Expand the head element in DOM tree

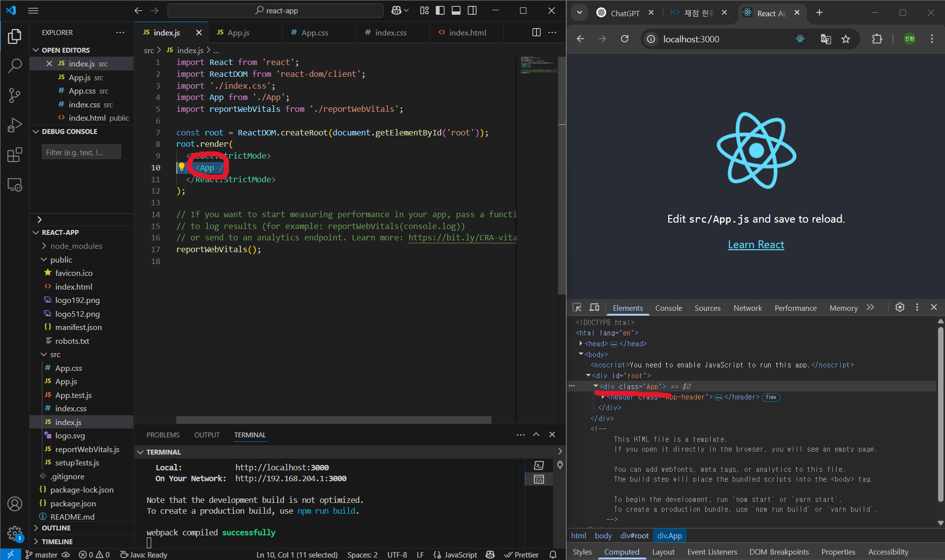point(581,344)
